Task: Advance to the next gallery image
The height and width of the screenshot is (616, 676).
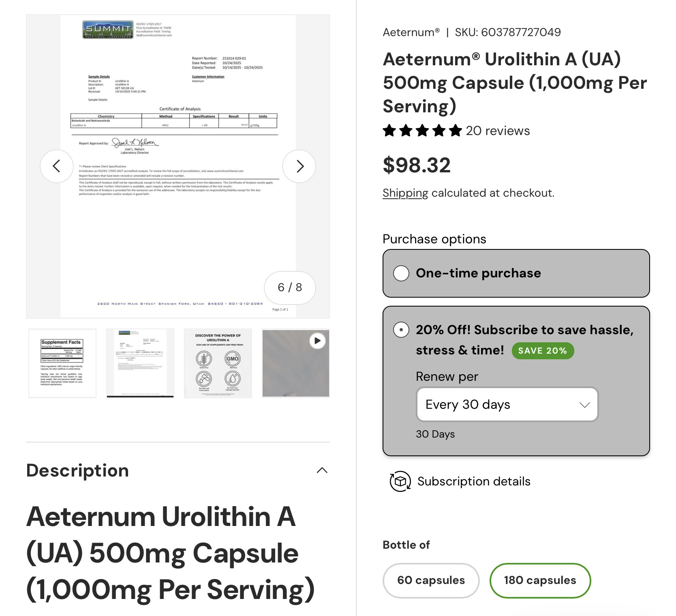Action: point(299,166)
